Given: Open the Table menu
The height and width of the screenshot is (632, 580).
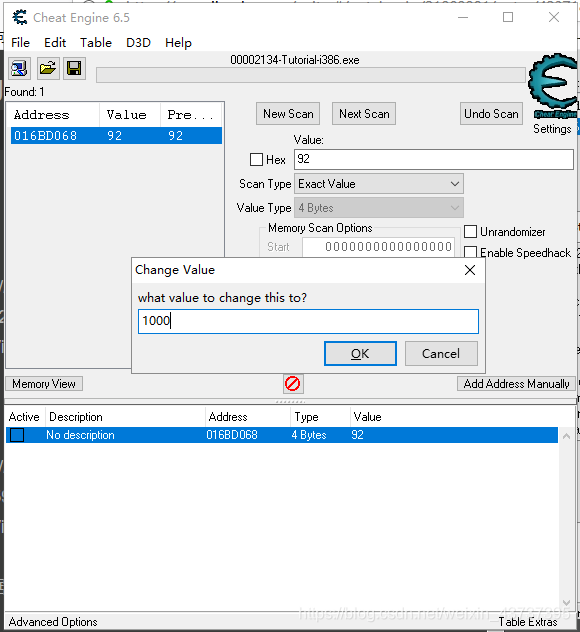Looking at the screenshot, I should point(96,43).
